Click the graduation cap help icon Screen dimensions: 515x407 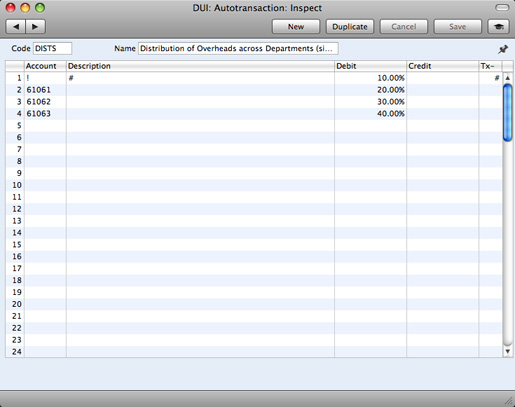(499, 27)
